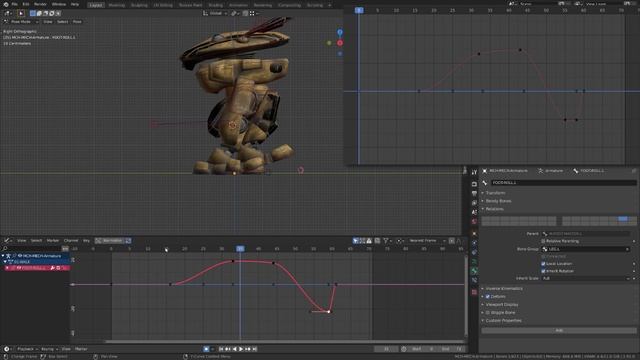Click the highlighted bone layer button in Relations
Screen dimensions: 640x360
pyautogui.click(x=622, y=219)
